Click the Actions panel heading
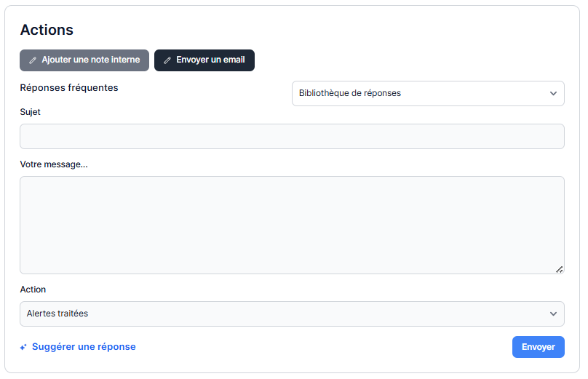Viewport: 588px width, 379px height. [x=47, y=30]
